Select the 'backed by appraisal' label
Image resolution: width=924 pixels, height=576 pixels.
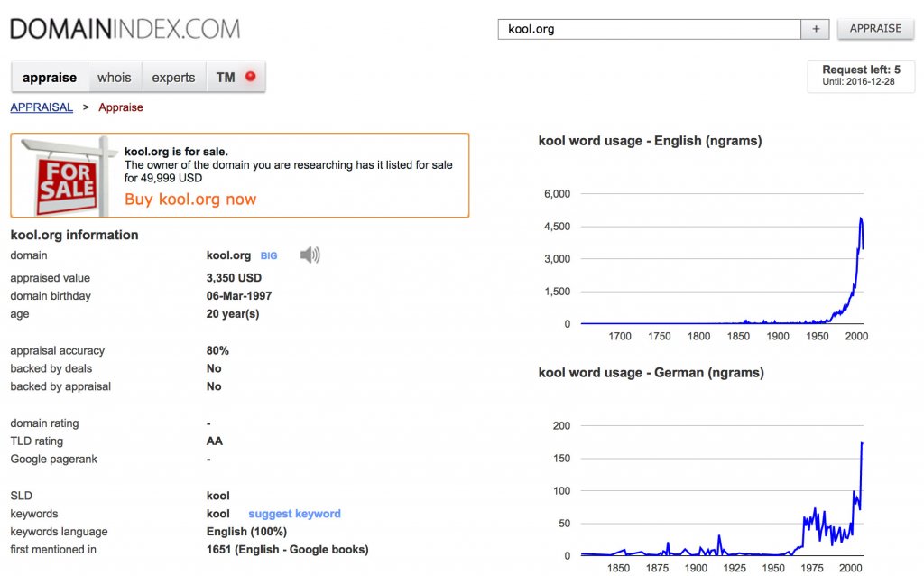[x=60, y=386]
